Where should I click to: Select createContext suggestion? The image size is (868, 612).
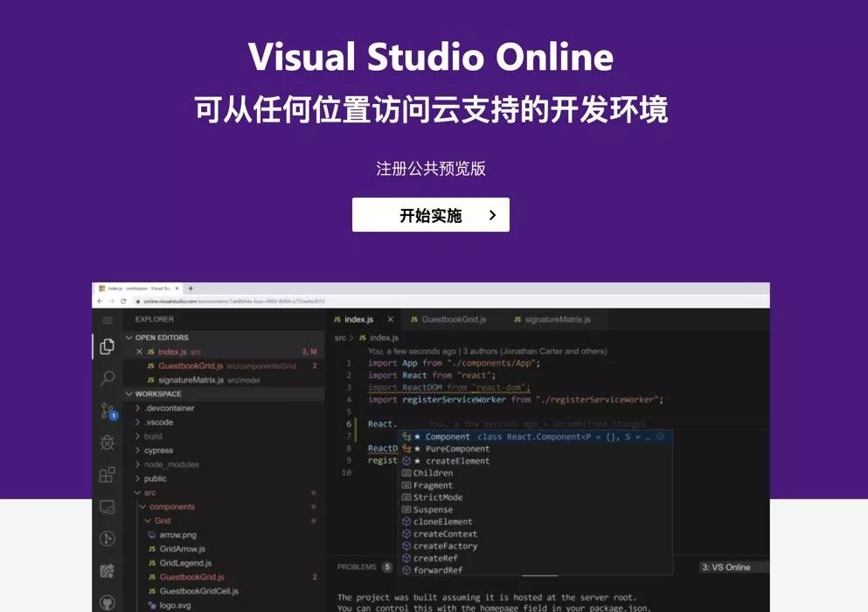pos(535,534)
